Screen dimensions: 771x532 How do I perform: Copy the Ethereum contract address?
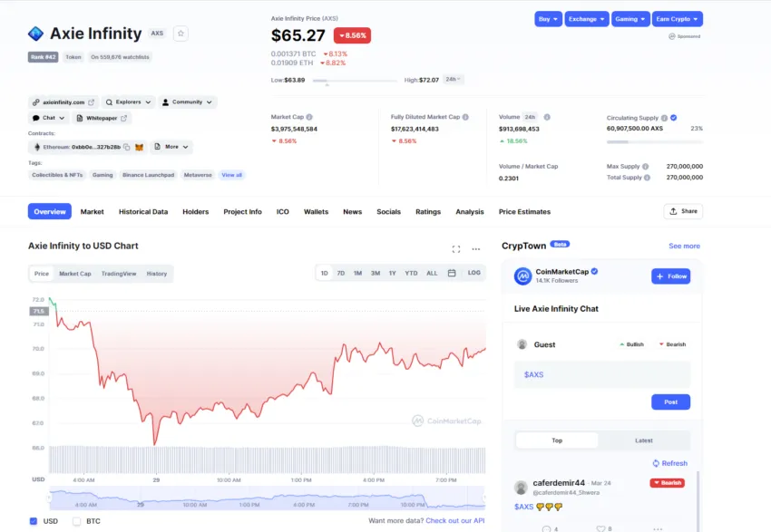(127, 147)
